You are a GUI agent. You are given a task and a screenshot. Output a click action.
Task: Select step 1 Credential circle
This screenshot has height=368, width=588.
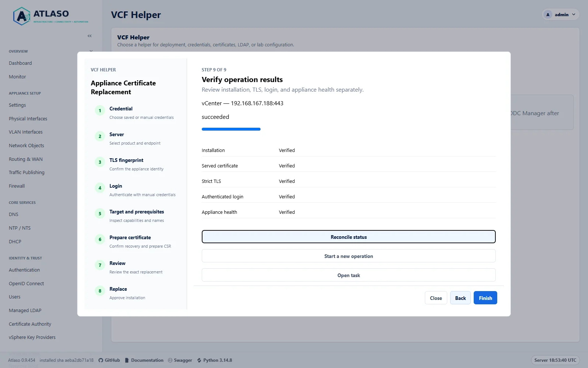pos(100,110)
